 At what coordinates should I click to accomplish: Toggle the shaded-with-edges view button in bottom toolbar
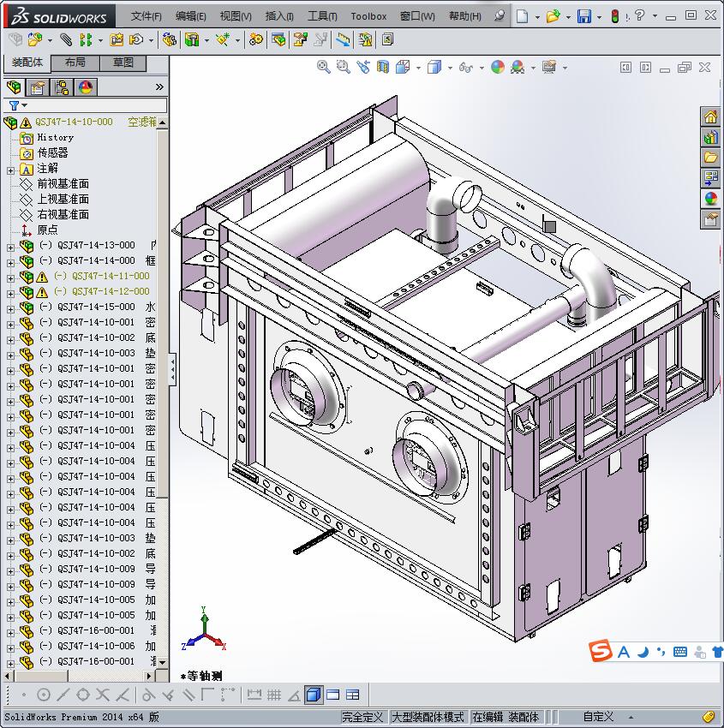click(314, 695)
